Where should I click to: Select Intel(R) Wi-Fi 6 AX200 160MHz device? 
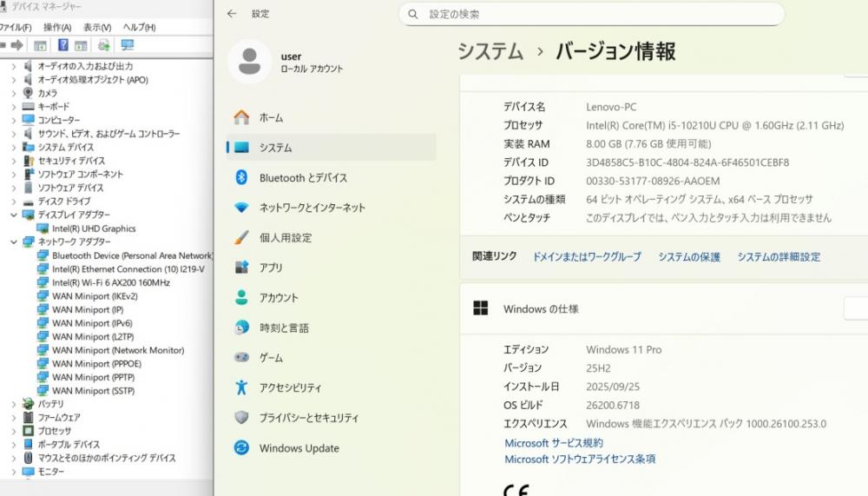tap(110, 282)
